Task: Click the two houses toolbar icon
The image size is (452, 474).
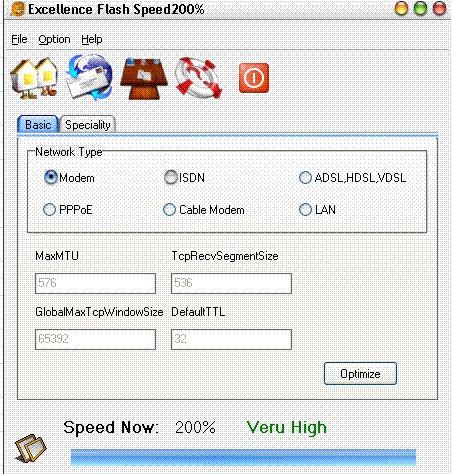Action: coord(34,78)
